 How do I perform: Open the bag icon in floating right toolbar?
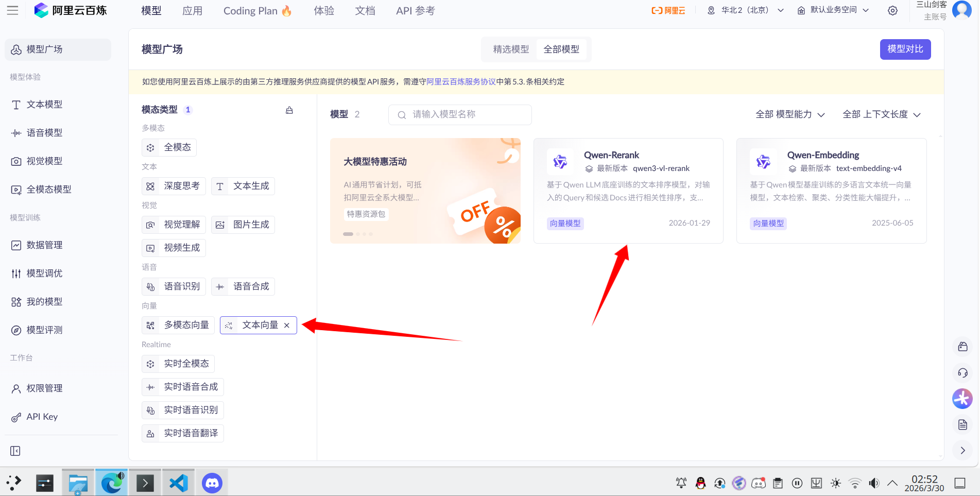[962, 347]
